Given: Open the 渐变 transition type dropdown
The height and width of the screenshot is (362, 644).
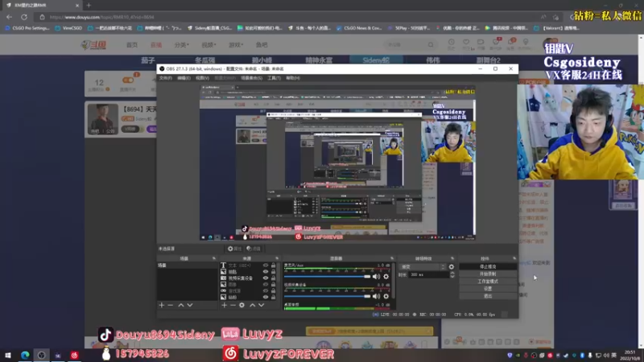Looking at the screenshot, I should pyautogui.click(x=423, y=267).
